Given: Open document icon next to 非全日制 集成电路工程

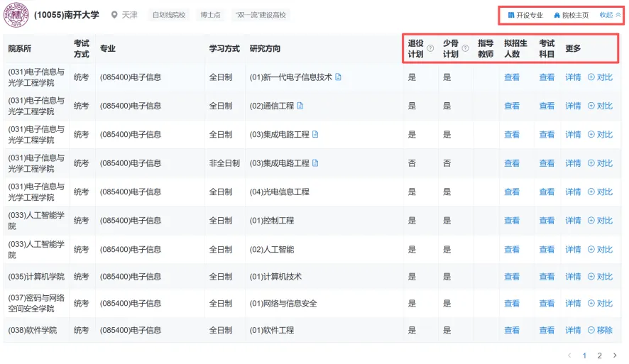Looking at the screenshot, I should 315,162.
